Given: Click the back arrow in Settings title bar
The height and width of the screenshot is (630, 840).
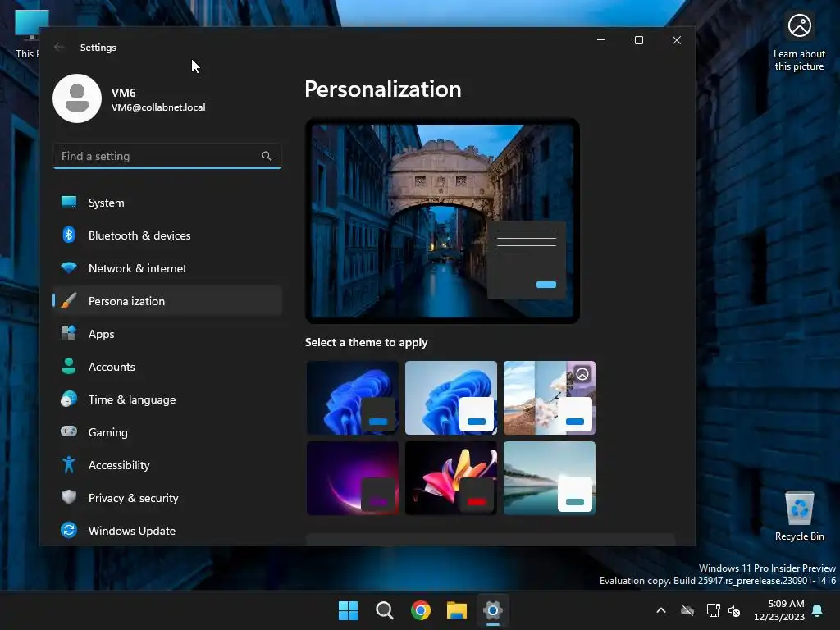Looking at the screenshot, I should coord(59,47).
